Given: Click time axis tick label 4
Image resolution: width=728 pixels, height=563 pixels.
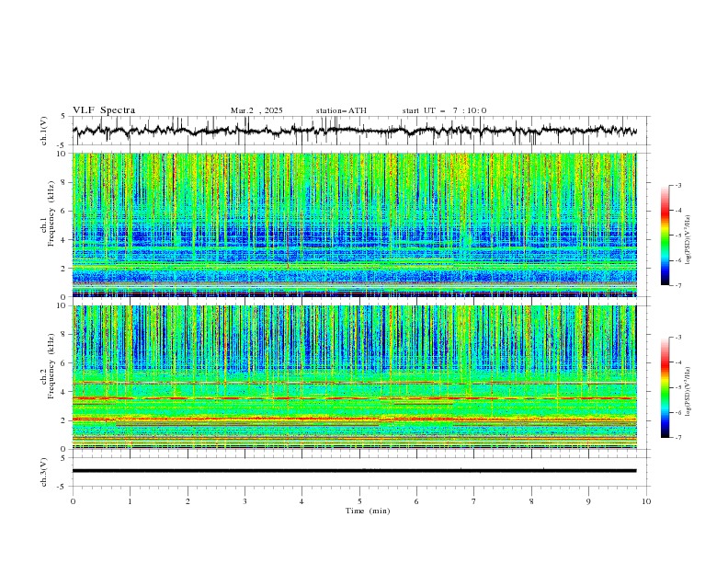Looking at the screenshot, I should (x=301, y=501).
